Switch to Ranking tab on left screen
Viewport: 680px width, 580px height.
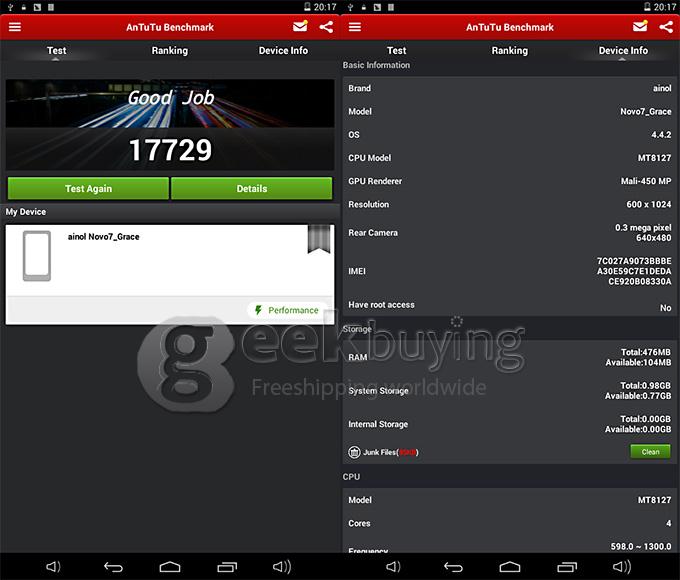tap(170, 51)
